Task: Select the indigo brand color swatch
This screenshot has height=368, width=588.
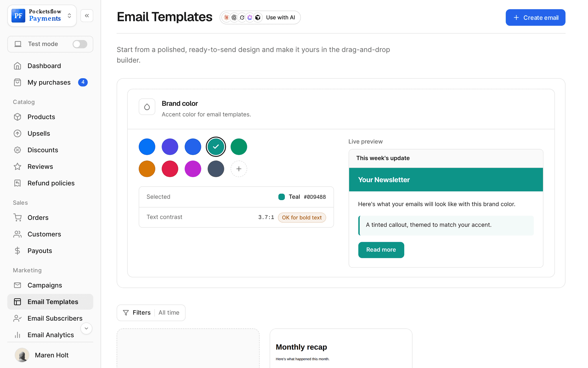Action: [x=170, y=147]
